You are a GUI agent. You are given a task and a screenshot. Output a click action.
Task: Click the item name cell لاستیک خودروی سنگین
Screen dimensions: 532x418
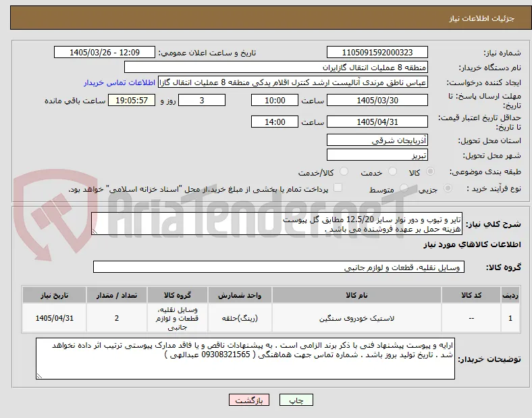(x=356, y=318)
